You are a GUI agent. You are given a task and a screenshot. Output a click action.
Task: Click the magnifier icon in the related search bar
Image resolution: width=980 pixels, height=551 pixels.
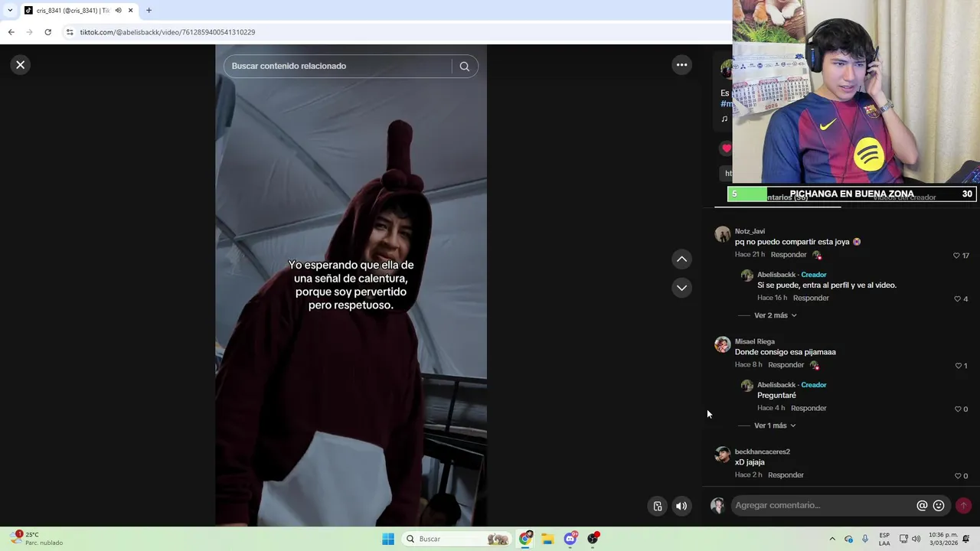tap(465, 67)
